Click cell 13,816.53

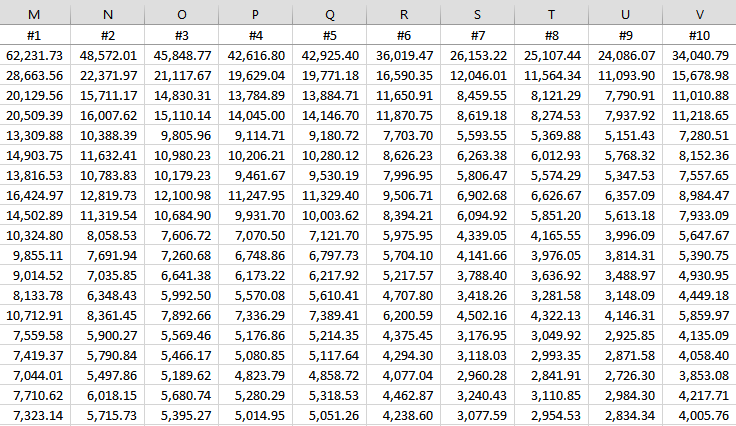tap(35, 175)
